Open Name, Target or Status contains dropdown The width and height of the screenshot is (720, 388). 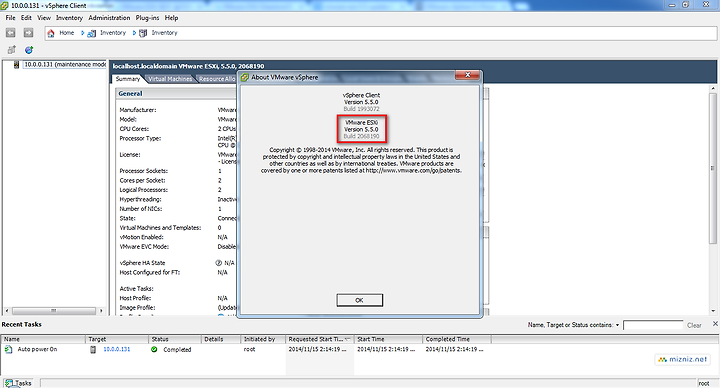(617, 325)
